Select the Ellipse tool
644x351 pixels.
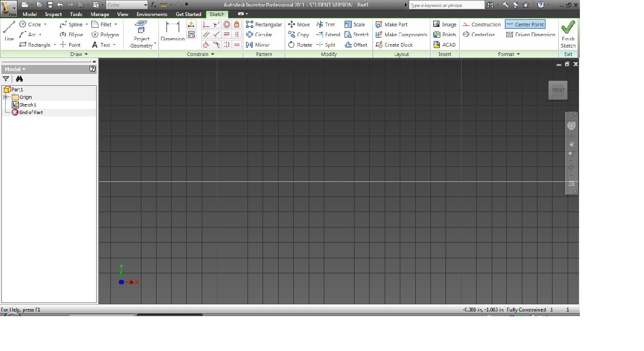71,34
